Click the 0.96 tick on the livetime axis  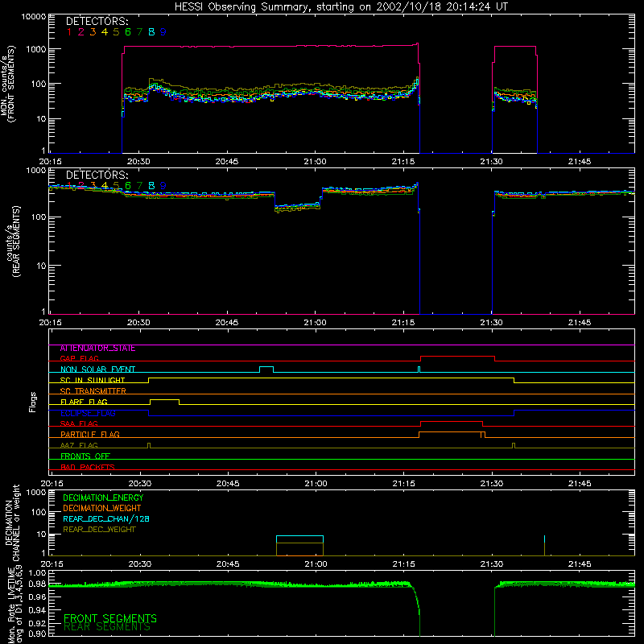click(38, 597)
